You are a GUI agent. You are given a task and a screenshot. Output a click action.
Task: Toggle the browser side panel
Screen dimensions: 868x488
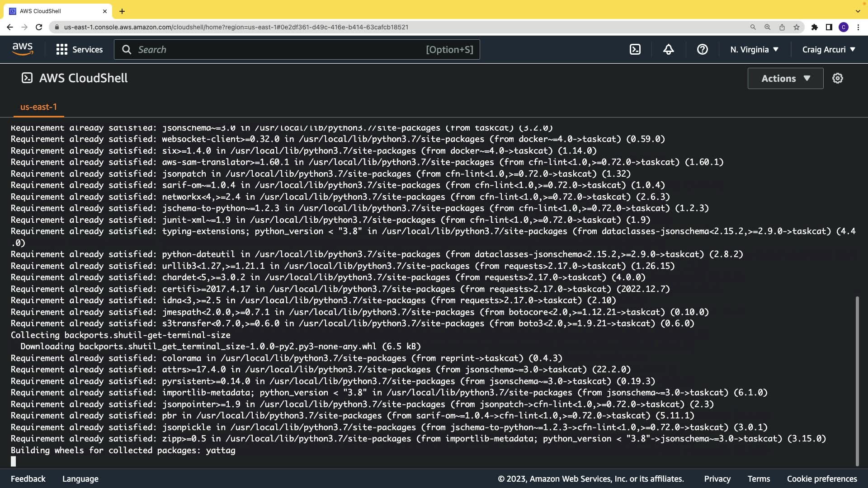coord(829,27)
